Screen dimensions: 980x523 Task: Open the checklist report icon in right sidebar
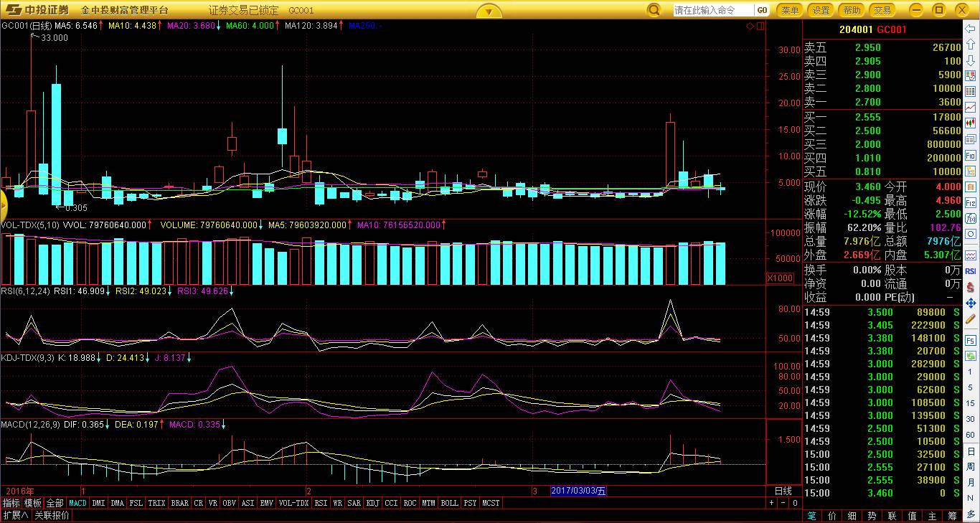pyautogui.click(x=971, y=75)
